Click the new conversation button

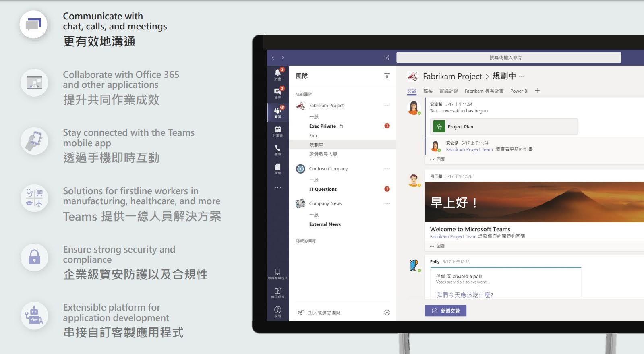[445, 311]
